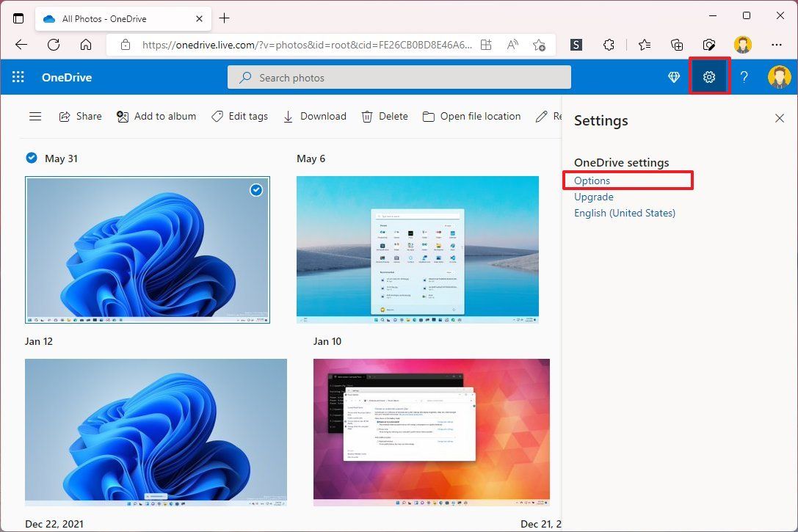Open OneDrive help with the question mark
Screen dimensions: 798x532
pyautogui.click(x=744, y=76)
